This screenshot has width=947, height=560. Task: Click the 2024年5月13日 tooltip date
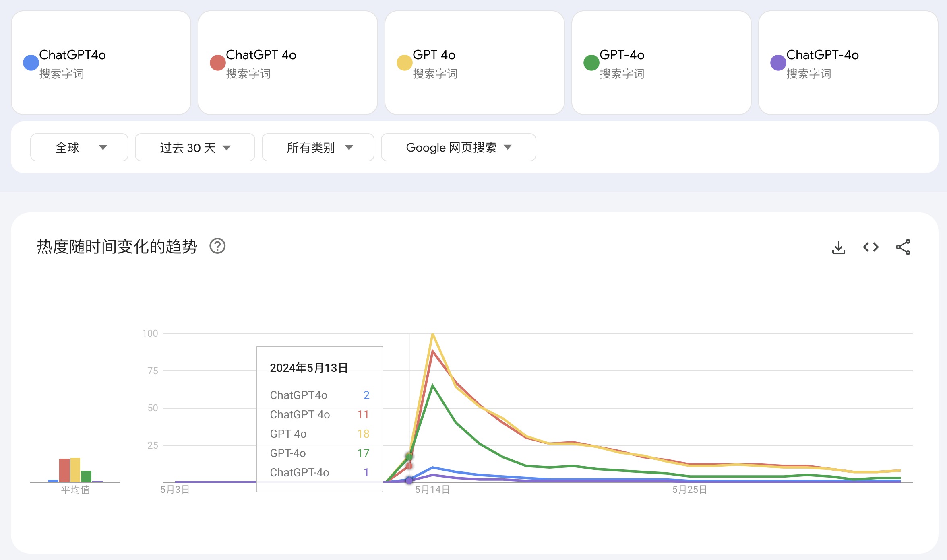tap(309, 368)
